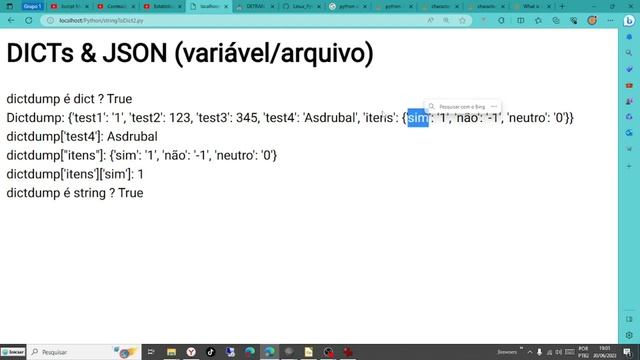Open the Iniciar start button
Screen dimensions: 640x360
(x=13, y=352)
